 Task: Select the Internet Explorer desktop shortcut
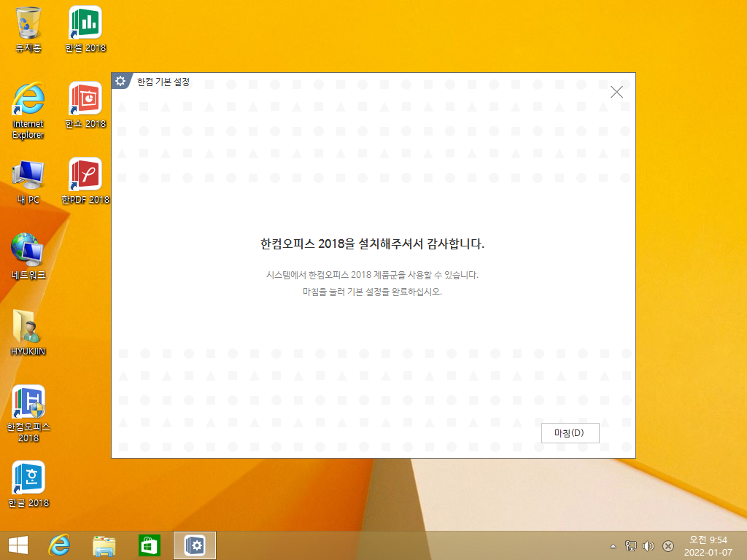pyautogui.click(x=28, y=111)
